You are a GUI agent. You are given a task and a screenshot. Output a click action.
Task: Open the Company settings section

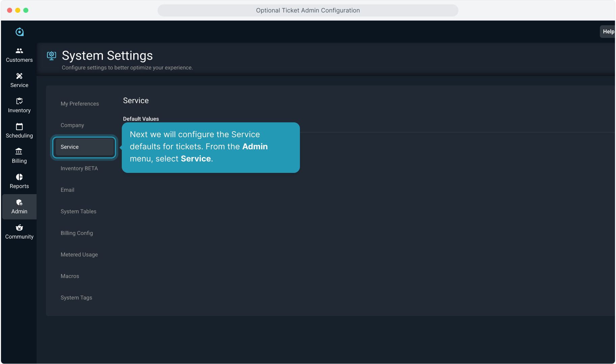click(x=72, y=125)
